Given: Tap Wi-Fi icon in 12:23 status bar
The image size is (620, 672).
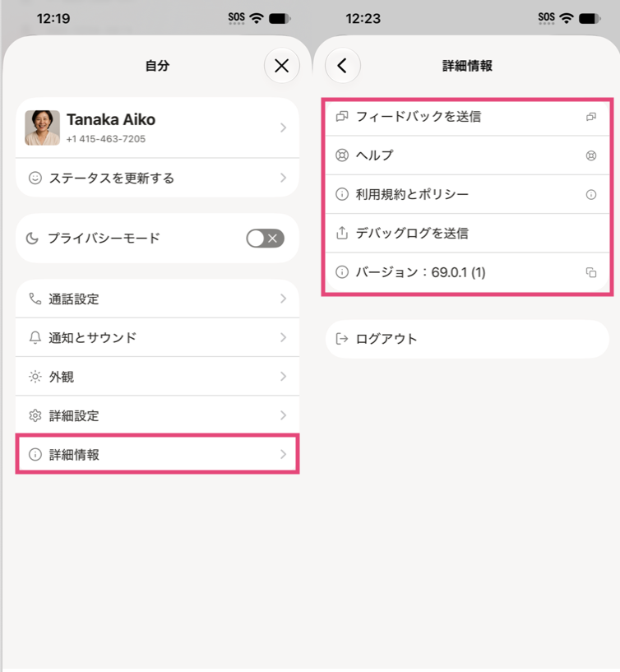Looking at the screenshot, I should (x=567, y=18).
